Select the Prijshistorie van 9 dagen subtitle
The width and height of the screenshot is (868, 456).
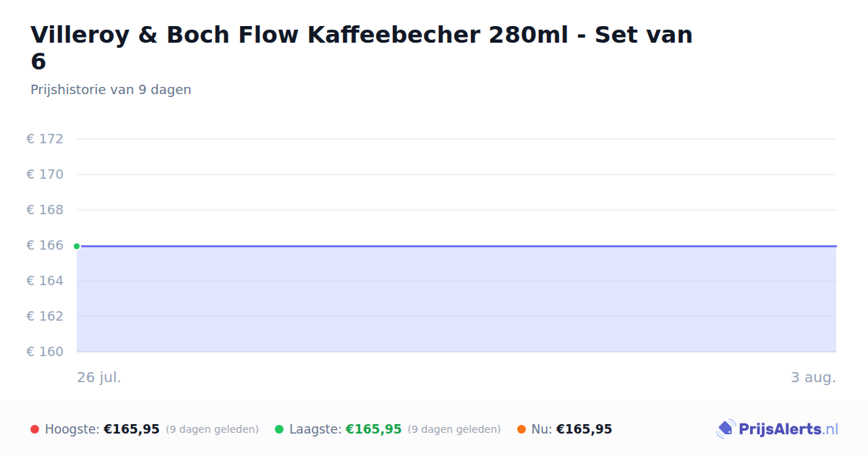coord(111,90)
